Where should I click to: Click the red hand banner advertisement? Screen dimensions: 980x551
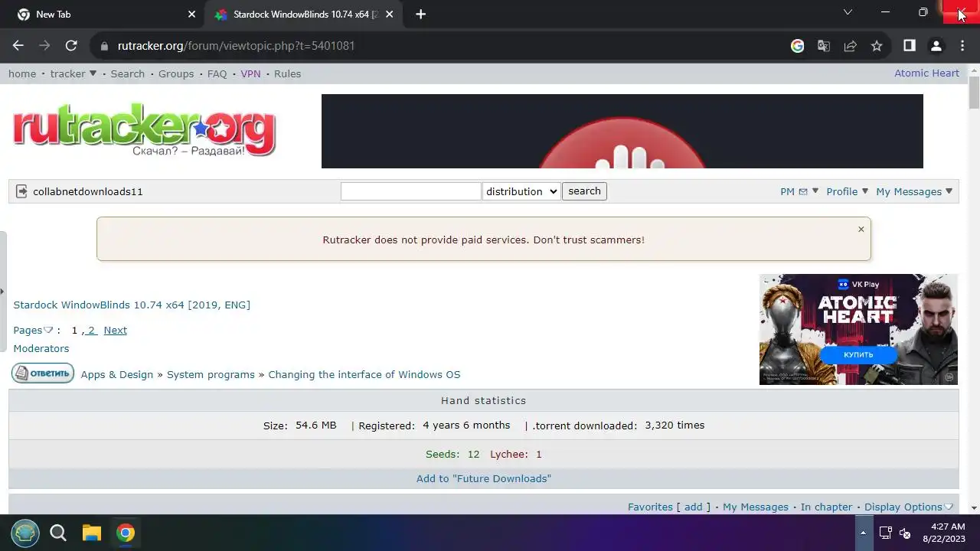click(x=622, y=131)
